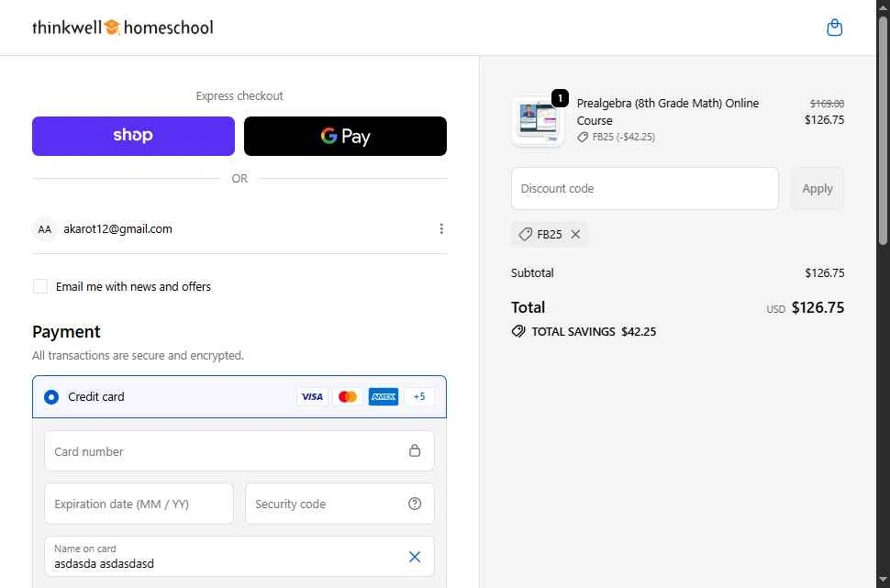Click the struck-through $169.00 price
890x588 pixels.
827,104
